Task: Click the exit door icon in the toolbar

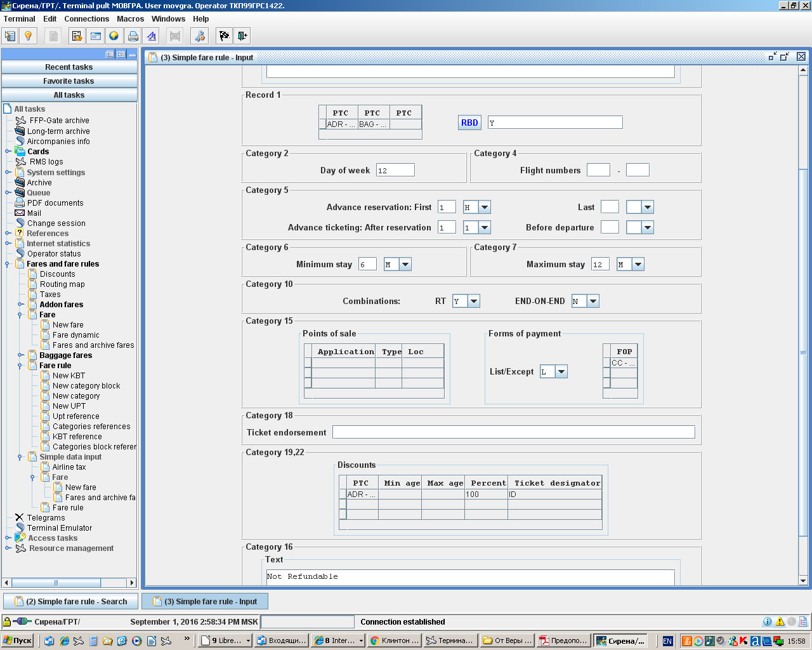Action: pyautogui.click(x=242, y=36)
